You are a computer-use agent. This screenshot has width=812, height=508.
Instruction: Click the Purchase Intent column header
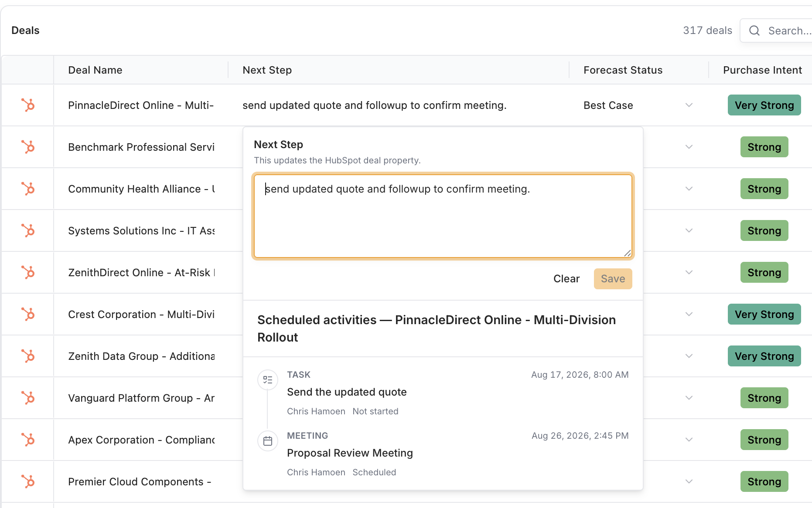[762, 70]
